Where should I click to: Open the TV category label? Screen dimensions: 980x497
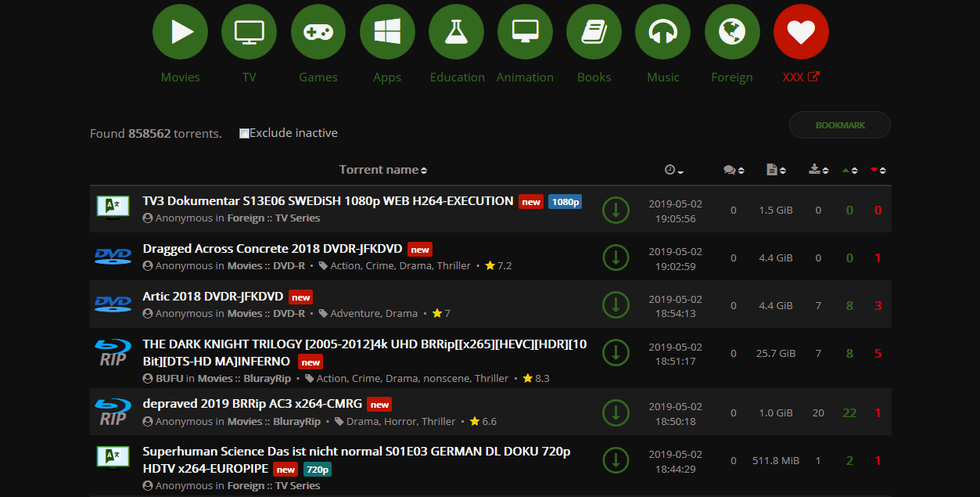click(249, 77)
